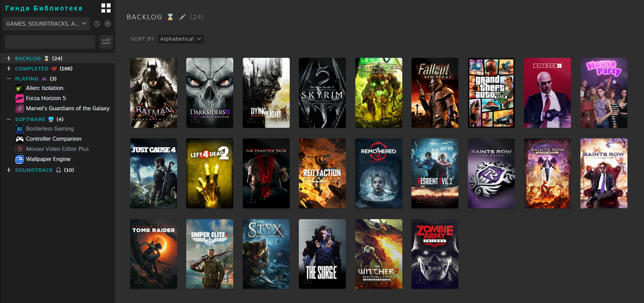
Task: Click the ready-to-play filter icon
Action: [x=108, y=24]
